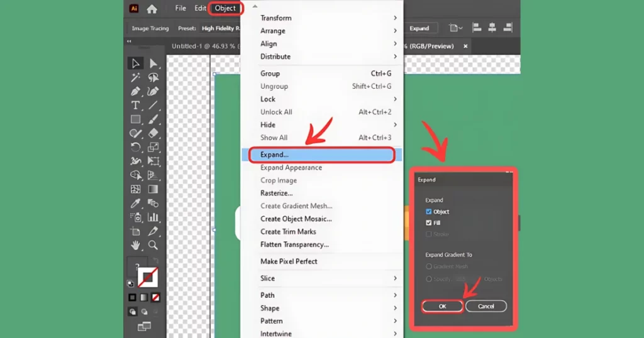Open the Hide submenu
This screenshot has height=338, width=644.
[322, 124]
